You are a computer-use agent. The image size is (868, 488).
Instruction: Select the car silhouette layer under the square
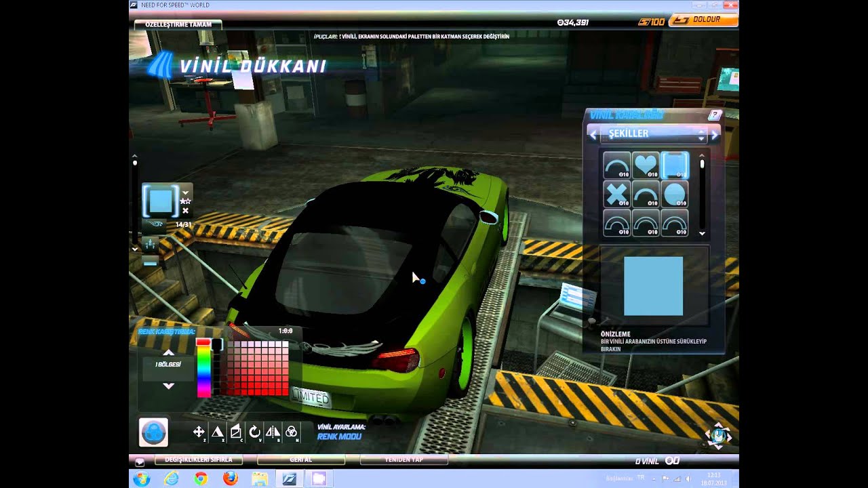coord(153,224)
